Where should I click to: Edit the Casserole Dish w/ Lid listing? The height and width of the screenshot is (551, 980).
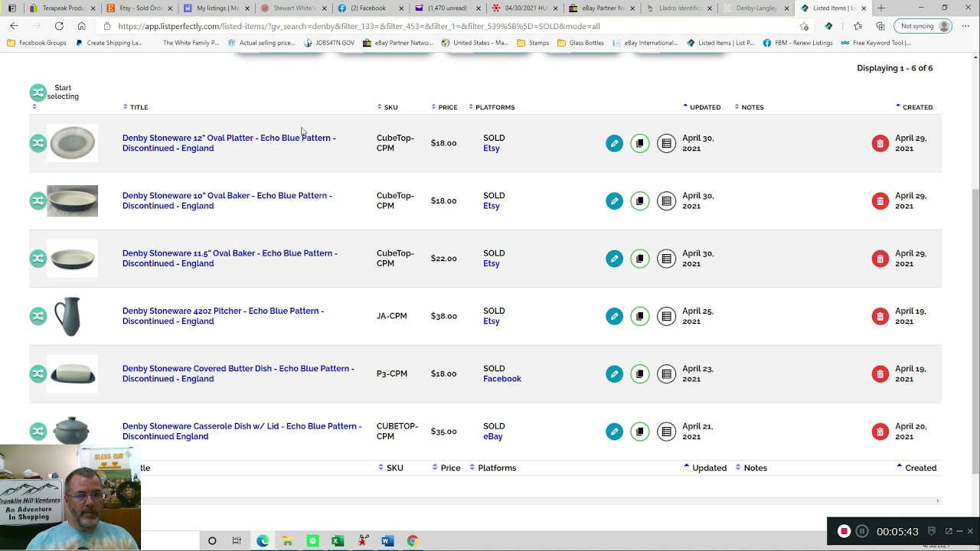coord(614,432)
